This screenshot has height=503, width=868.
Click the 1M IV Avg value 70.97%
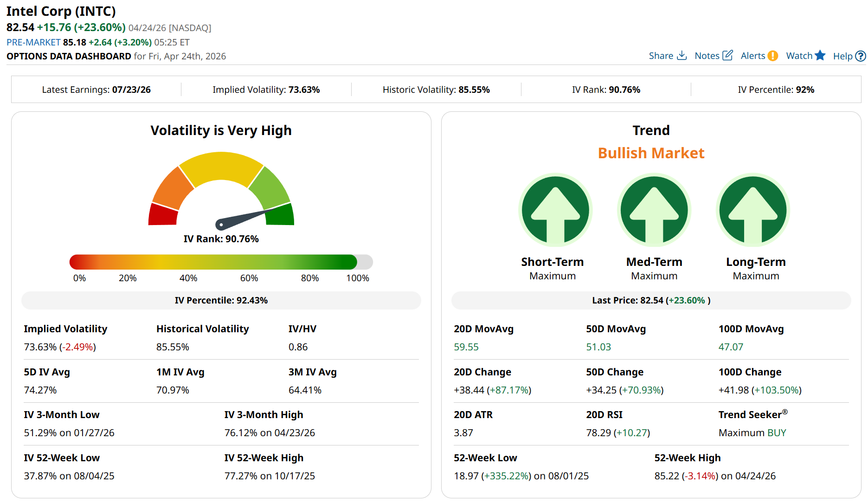[173, 390]
